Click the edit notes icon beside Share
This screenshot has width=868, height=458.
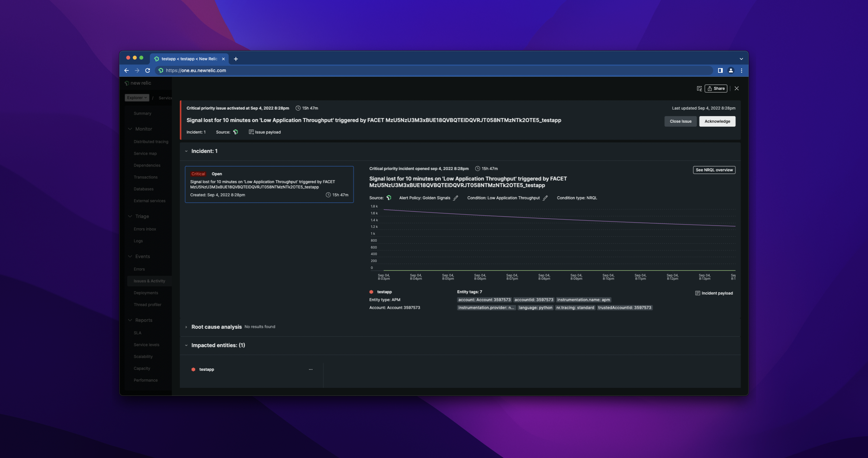(x=699, y=88)
